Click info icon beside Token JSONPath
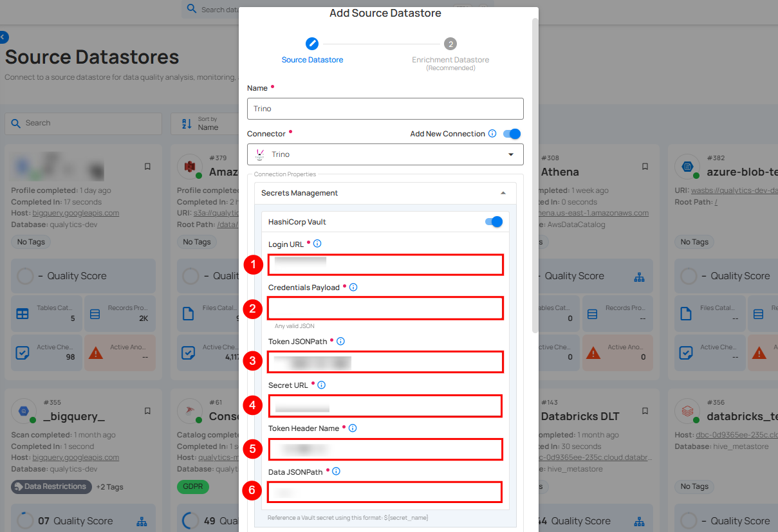 pos(341,342)
